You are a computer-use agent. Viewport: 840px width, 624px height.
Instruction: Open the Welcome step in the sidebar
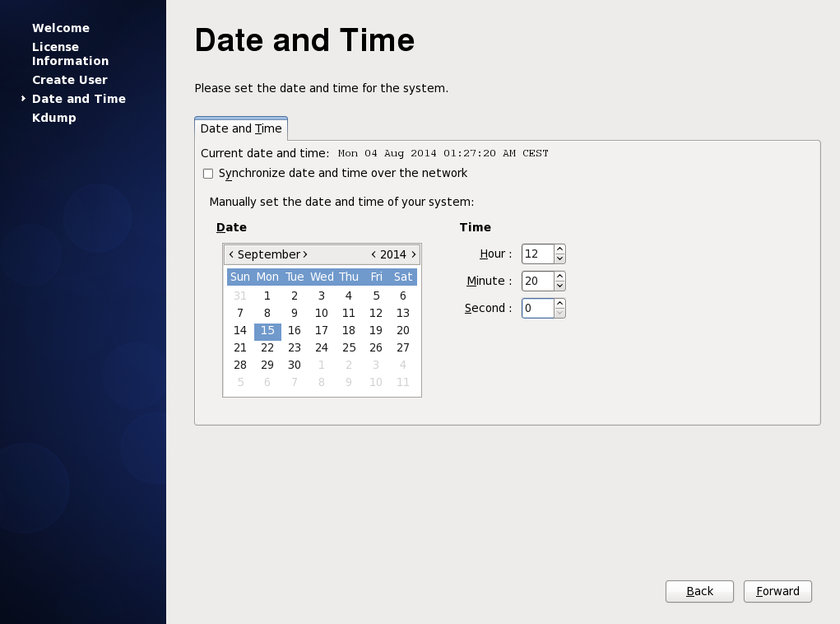pyautogui.click(x=60, y=28)
